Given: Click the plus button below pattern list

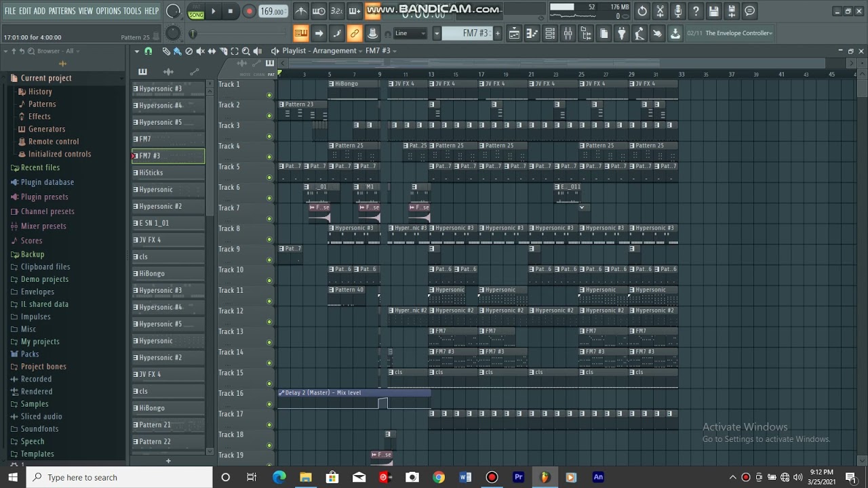Looking at the screenshot, I should point(168,461).
